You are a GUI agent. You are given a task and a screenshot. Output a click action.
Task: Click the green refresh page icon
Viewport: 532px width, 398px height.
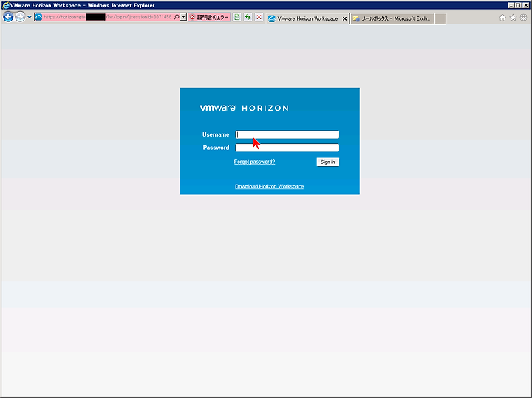248,17
